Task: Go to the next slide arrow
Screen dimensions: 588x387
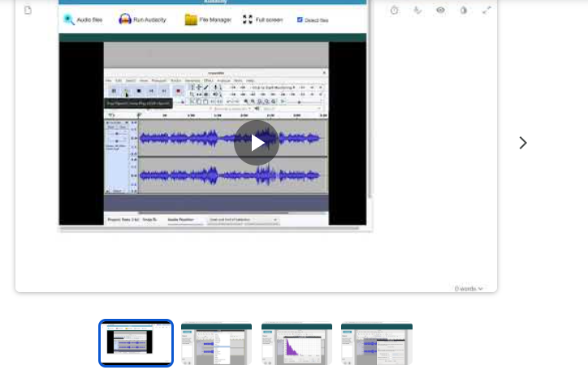Action: [523, 143]
